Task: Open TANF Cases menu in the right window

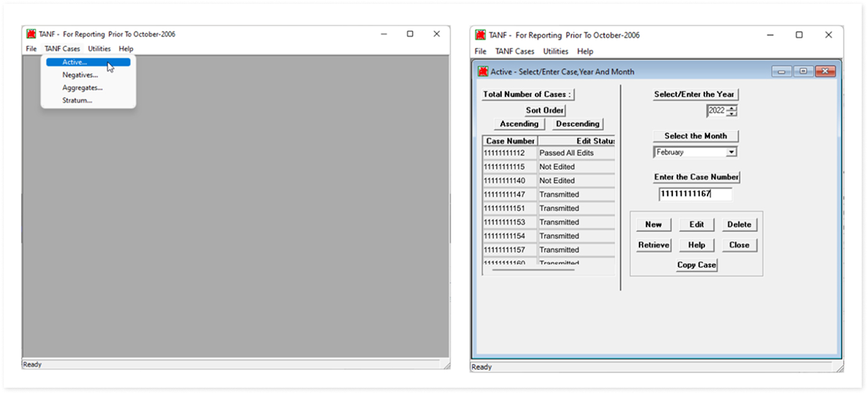Action: coord(515,52)
